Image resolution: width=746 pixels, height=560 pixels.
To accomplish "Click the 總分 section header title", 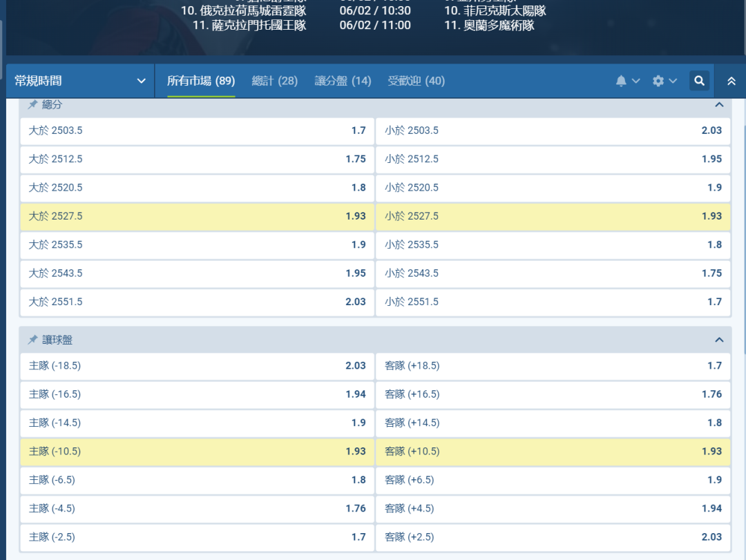I will (x=52, y=105).
